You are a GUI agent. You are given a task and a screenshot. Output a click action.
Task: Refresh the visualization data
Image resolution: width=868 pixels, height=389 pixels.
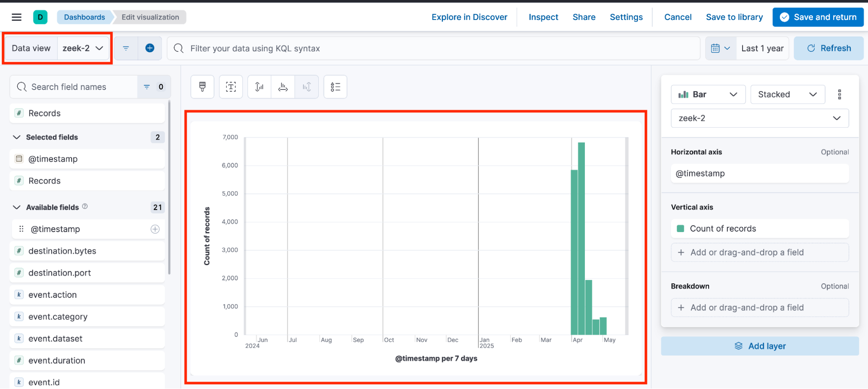point(828,48)
